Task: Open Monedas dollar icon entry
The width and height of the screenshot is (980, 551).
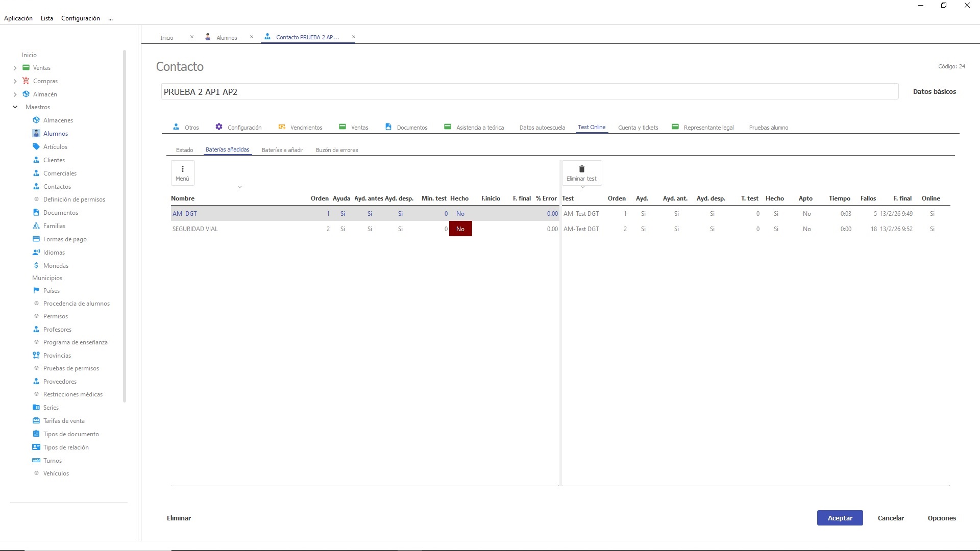Action: (36, 265)
